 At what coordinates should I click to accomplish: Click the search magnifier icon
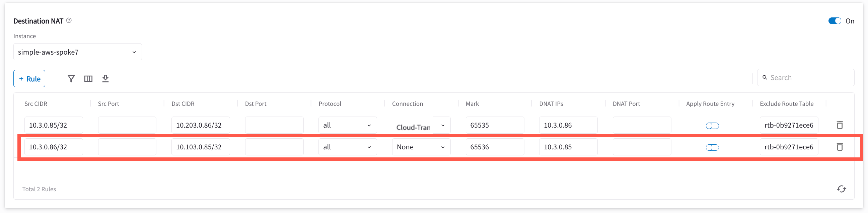tap(765, 77)
